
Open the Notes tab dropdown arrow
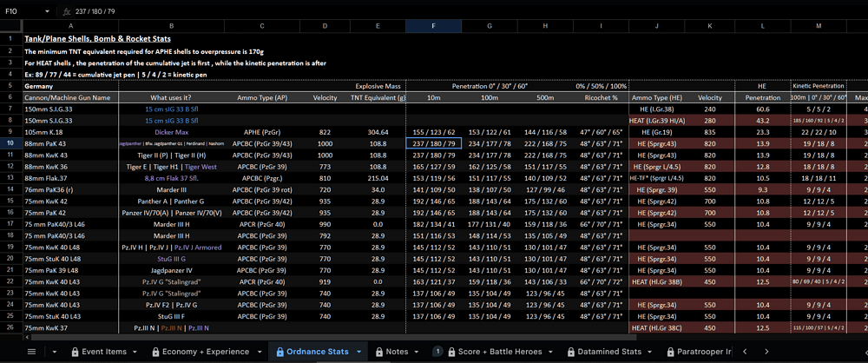418,352
